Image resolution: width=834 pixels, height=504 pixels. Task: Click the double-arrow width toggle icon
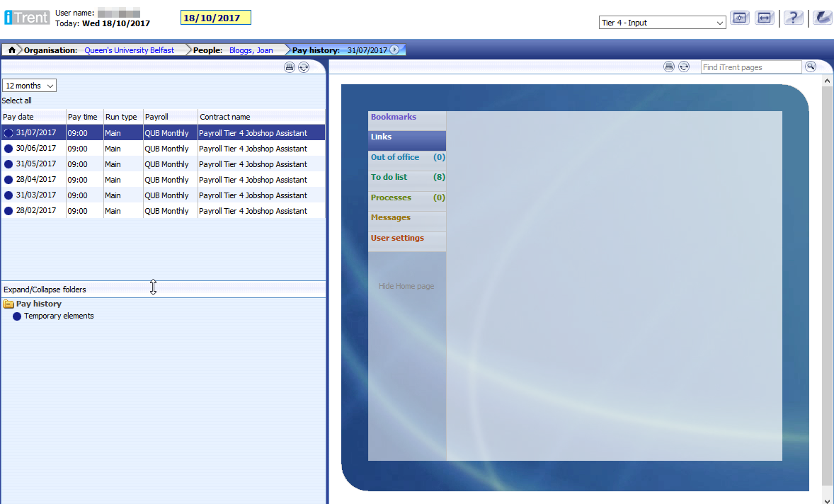tap(764, 18)
